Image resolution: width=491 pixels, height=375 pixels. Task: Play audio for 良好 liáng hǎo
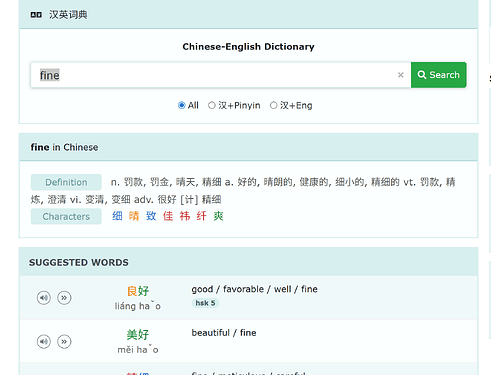(x=44, y=298)
